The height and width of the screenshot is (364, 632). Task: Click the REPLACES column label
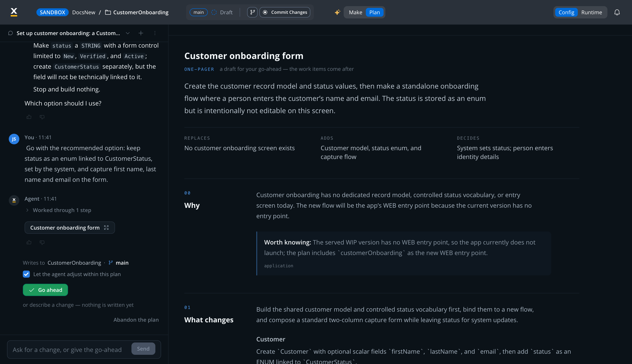(197, 138)
